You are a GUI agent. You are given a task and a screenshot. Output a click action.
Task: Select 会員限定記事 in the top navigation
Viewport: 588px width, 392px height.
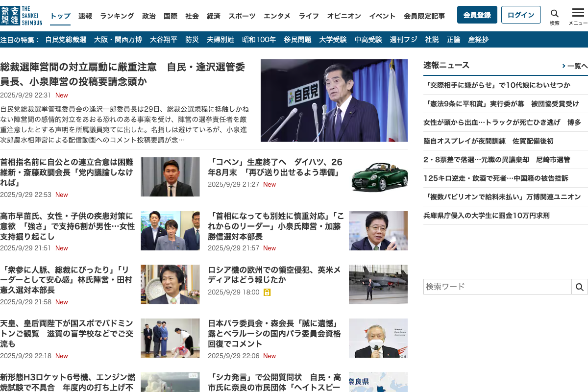pyautogui.click(x=424, y=16)
